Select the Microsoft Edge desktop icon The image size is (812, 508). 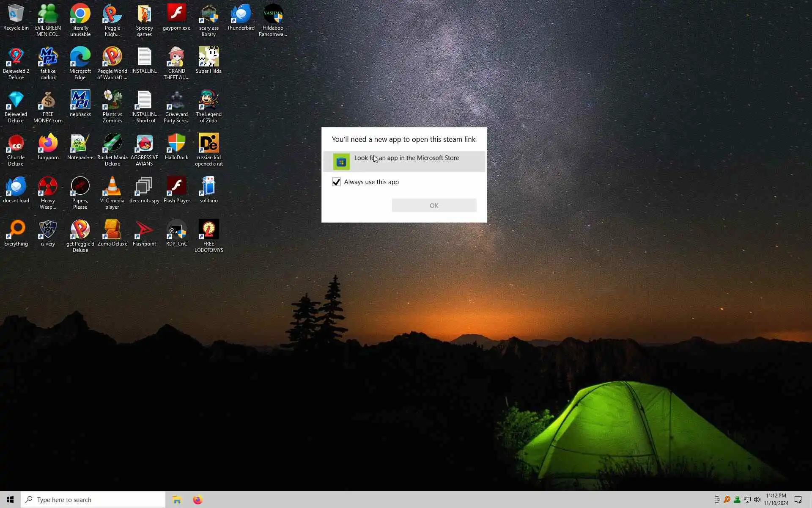(x=80, y=63)
